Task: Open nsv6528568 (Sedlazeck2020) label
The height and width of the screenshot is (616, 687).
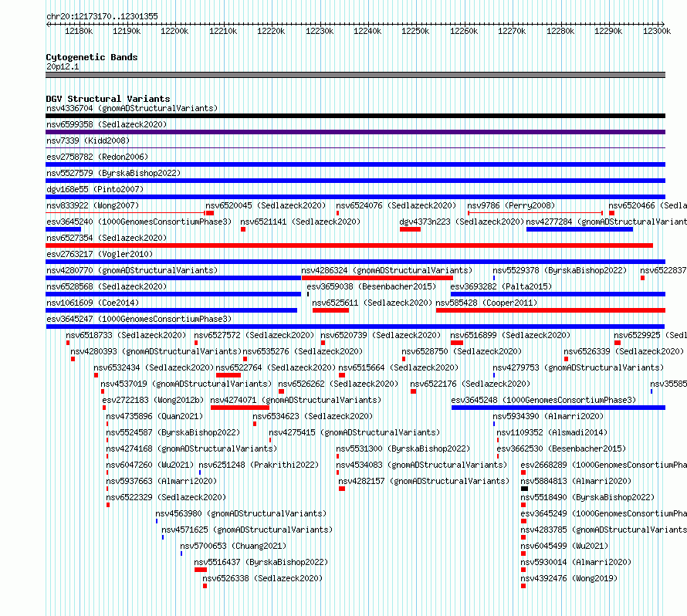Action: pyautogui.click(x=107, y=286)
